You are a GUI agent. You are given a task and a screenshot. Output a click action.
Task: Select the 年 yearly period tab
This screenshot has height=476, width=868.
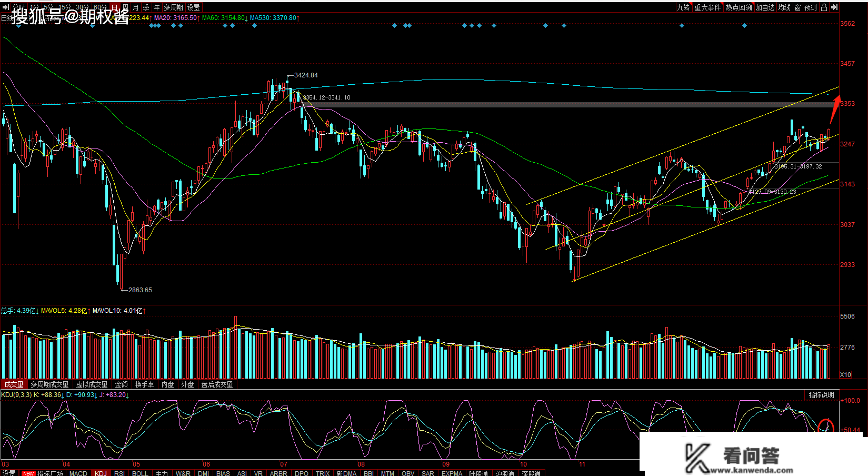click(156, 7)
